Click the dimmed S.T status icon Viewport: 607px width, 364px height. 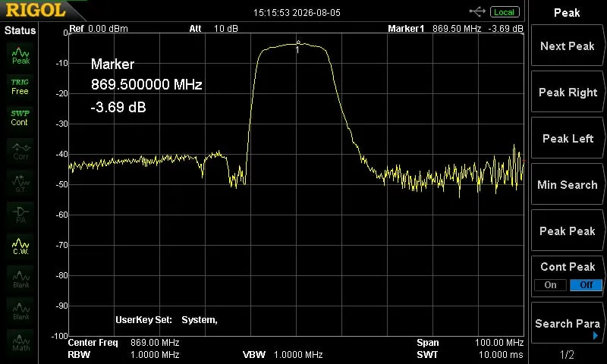pos(20,183)
